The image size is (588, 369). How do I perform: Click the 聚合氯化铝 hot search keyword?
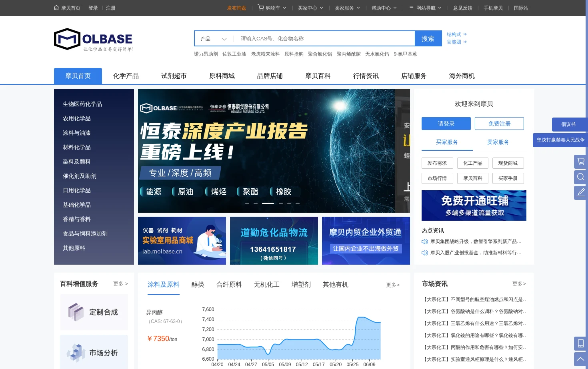320,54
